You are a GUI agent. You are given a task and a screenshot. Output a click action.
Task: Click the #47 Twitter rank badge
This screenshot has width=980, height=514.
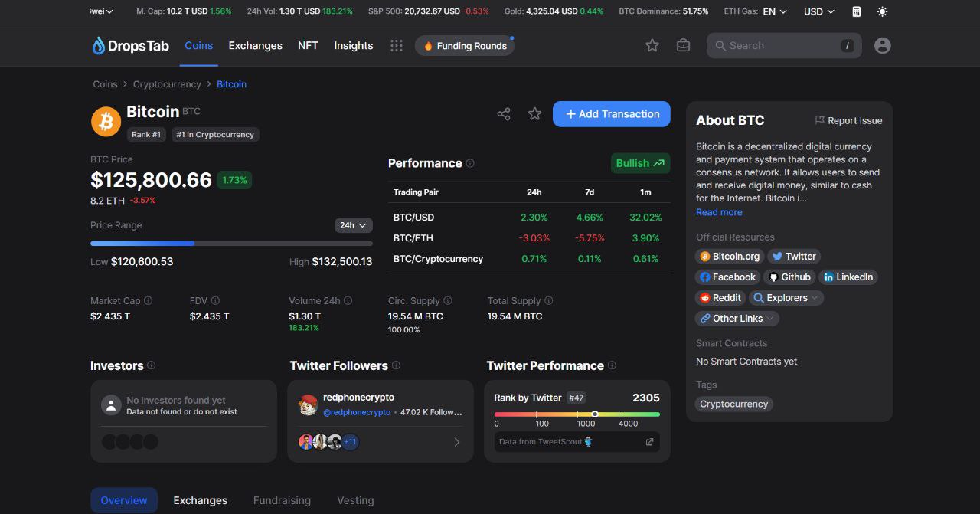576,398
